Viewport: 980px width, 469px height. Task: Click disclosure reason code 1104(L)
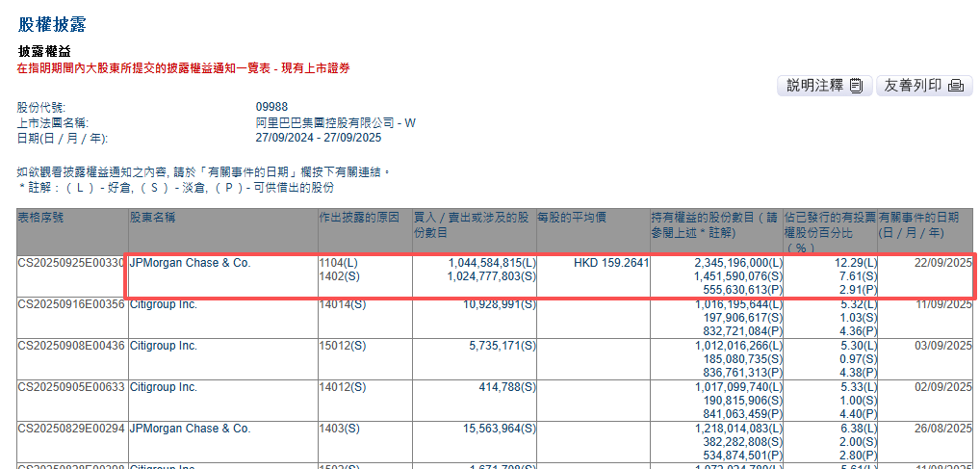(338, 263)
